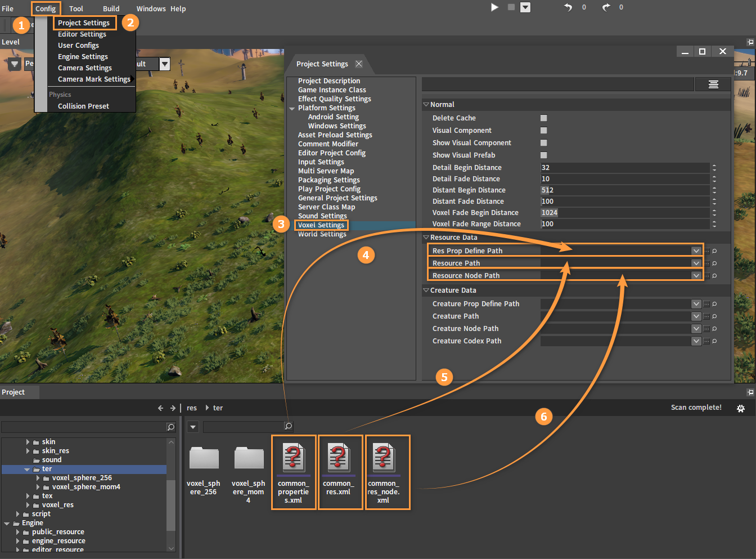Click the common_res.xml file icon
The width and height of the screenshot is (756, 559).
coord(338,458)
